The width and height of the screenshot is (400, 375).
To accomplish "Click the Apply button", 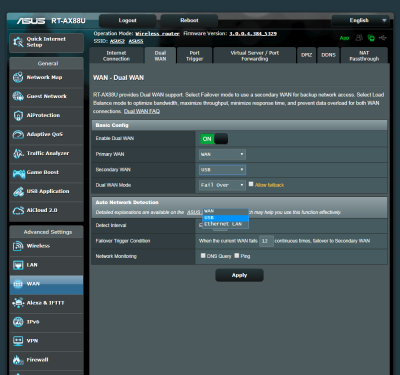I will (239, 275).
